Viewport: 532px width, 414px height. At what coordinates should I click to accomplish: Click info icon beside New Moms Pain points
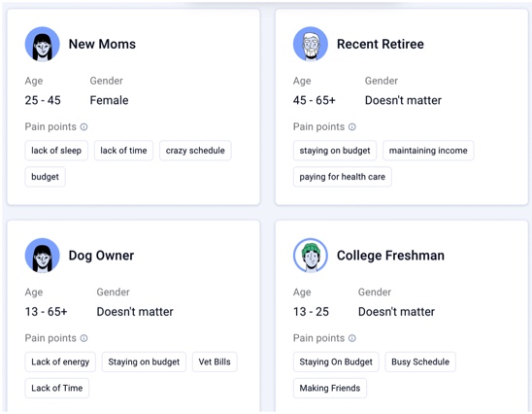83,127
